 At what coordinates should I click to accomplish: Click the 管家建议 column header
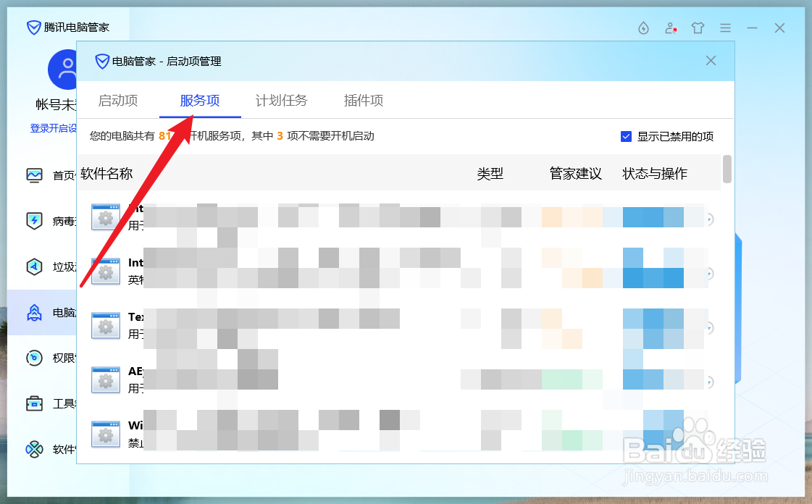(575, 173)
